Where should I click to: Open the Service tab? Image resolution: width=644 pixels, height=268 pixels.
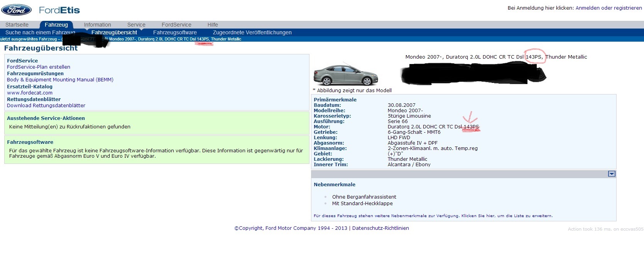(x=136, y=25)
